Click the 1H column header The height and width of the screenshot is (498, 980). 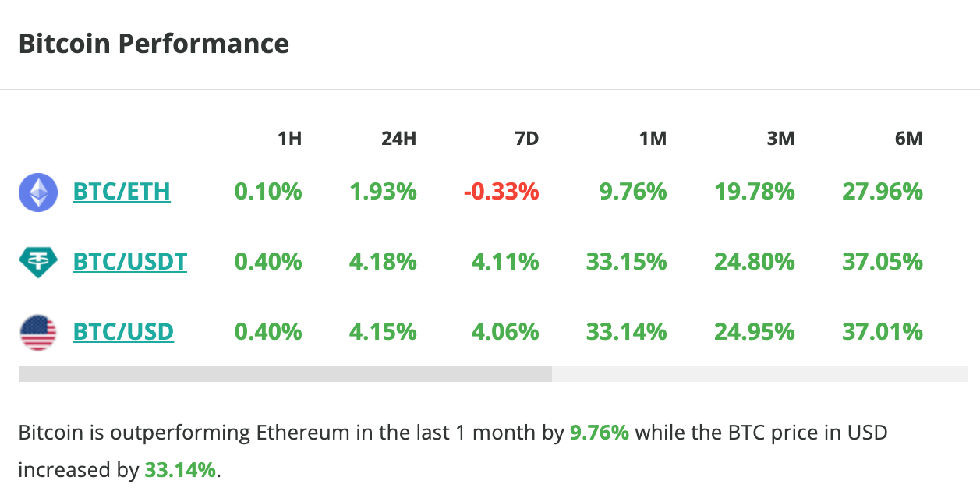tap(289, 140)
